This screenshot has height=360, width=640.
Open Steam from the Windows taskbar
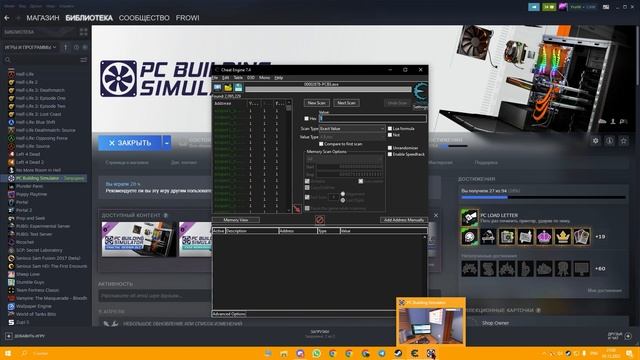398,353
